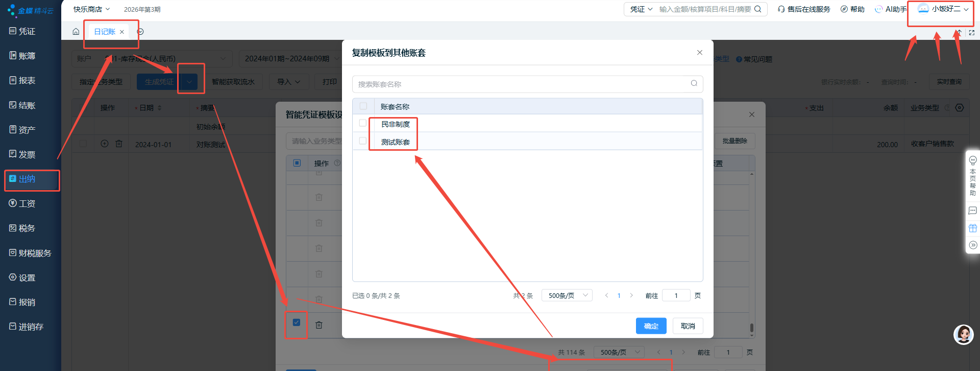Confirm the copy with 确定
This screenshot has width=980, height=371.
[x=651, y=326]
